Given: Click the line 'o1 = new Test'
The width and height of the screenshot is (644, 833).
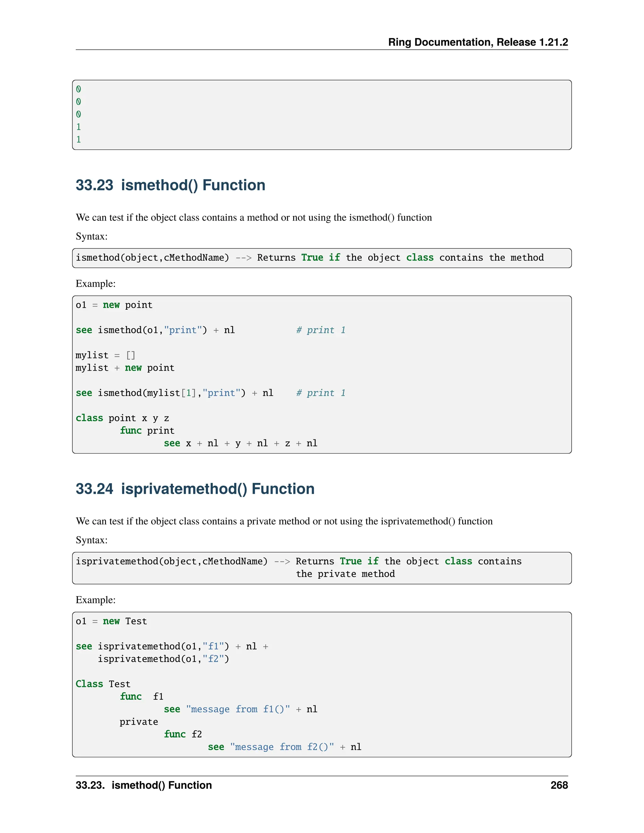Looking at the screenshot, I should pos(111,621).
